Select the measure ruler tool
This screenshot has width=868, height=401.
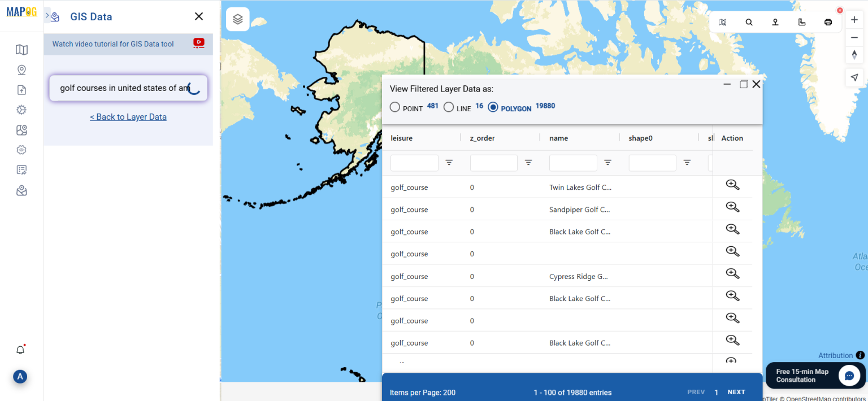pyautogui.click(x=801, y=22)
